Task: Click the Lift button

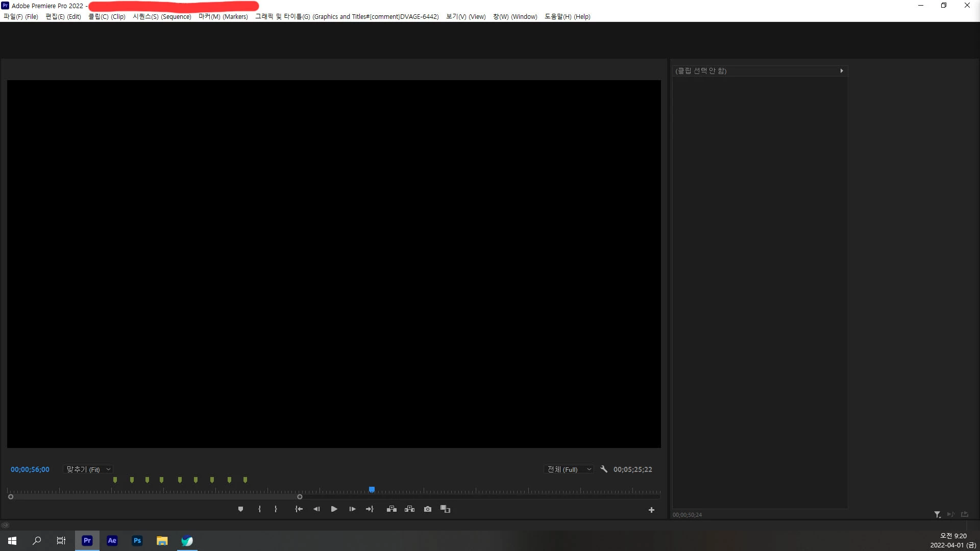Action: pyautogui.click(x=391, y=509)
